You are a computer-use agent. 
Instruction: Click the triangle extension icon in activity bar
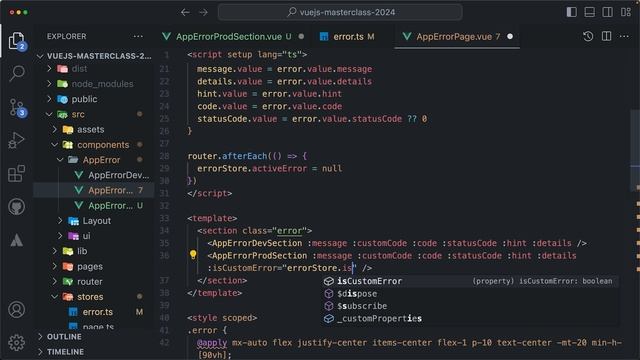click(16, 240)
